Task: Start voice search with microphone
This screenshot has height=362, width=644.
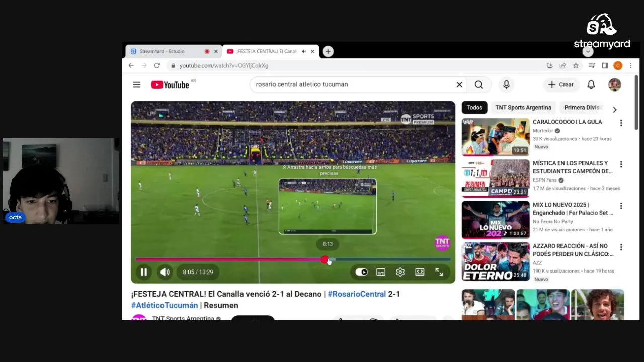Action: click(x=506, y=85)
